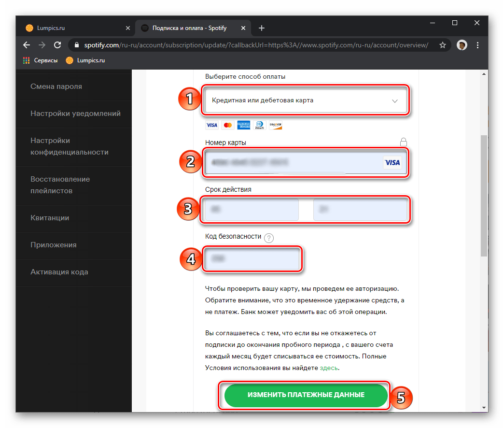Follow the здесь terms link
The width and height of the screenshot is (504, 428).
click(329, 368)
